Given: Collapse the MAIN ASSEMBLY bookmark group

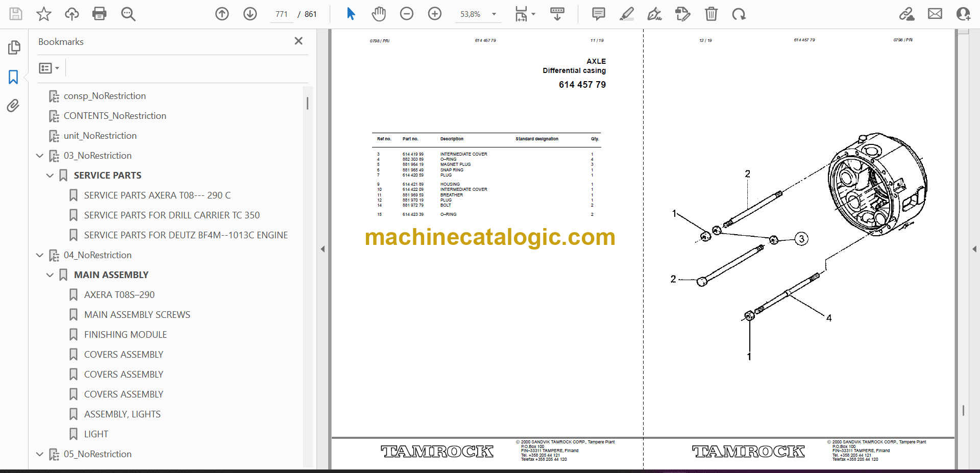Looking at the screenshot, I should (x=50, y=275).
